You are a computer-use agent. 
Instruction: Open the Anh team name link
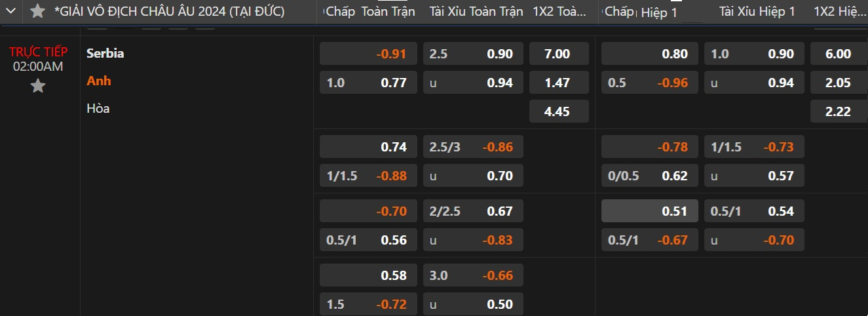pos(99,81)
